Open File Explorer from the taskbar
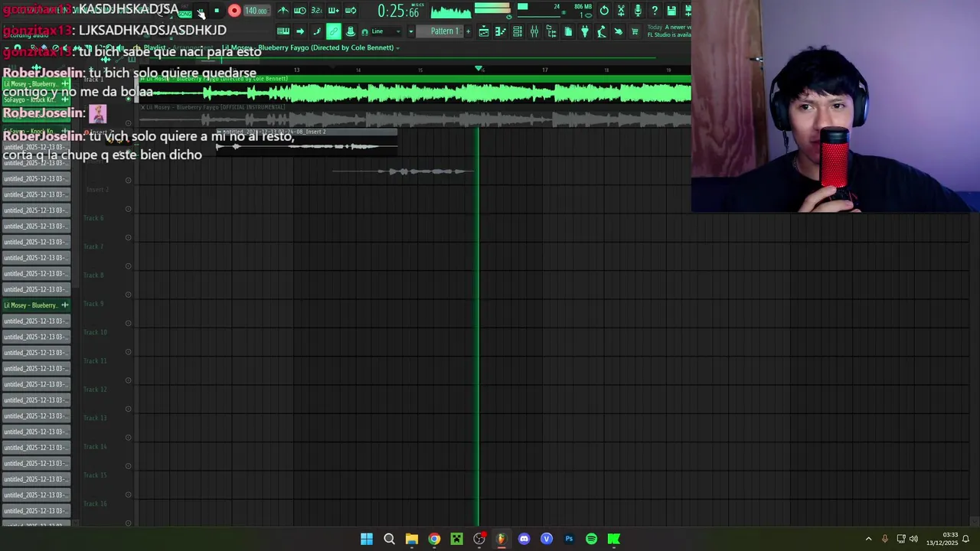 click(x=412, y=539)
